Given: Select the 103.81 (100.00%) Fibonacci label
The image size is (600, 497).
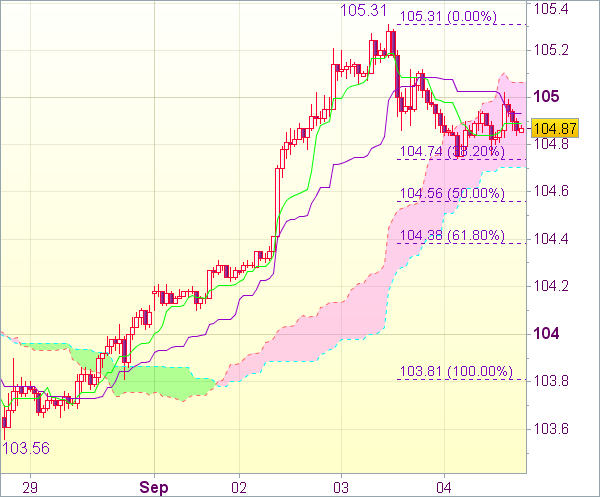Looking at the screenshot, I should coord(456,372).
